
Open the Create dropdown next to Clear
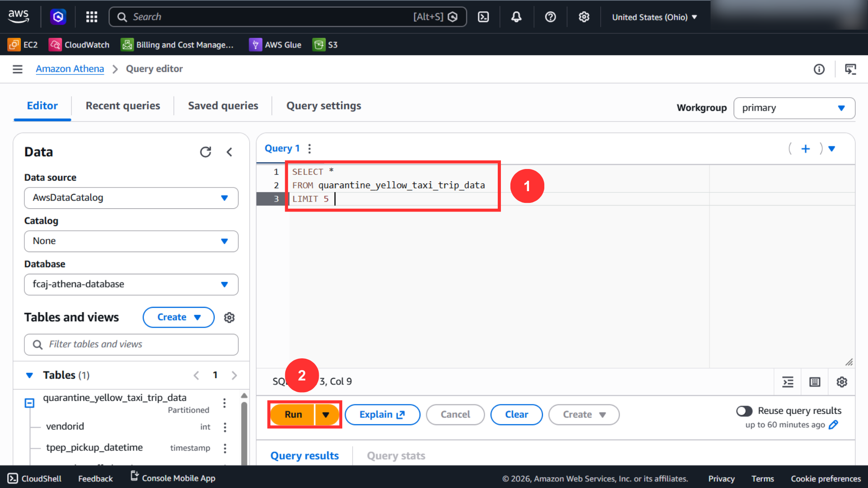click(584, 415)
